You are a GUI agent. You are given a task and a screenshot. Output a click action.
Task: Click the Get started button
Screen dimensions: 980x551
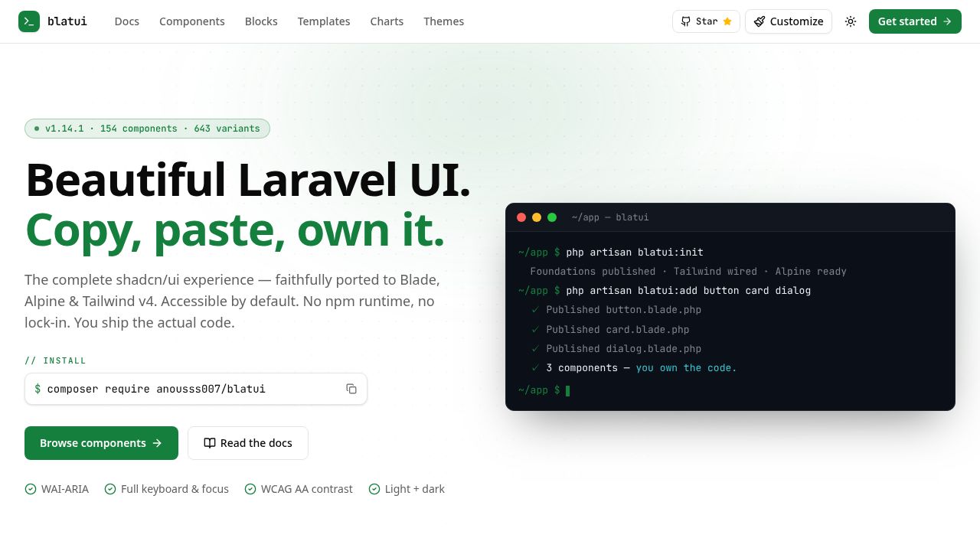[x=915, y=21]
